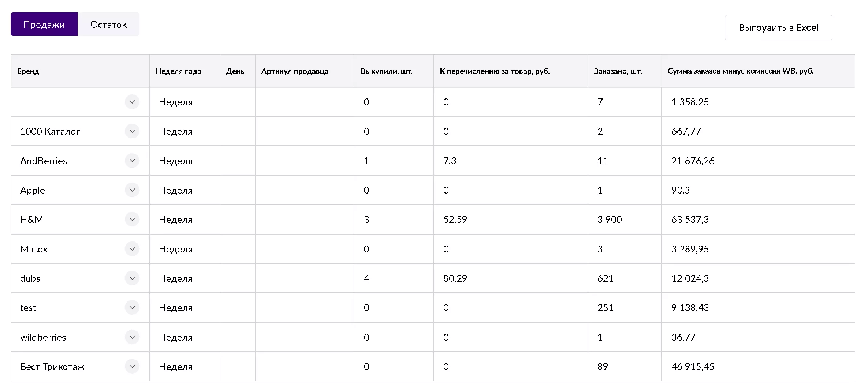
Task: Expand the Бест Трикотаж brand row
Action: [132, 366]
